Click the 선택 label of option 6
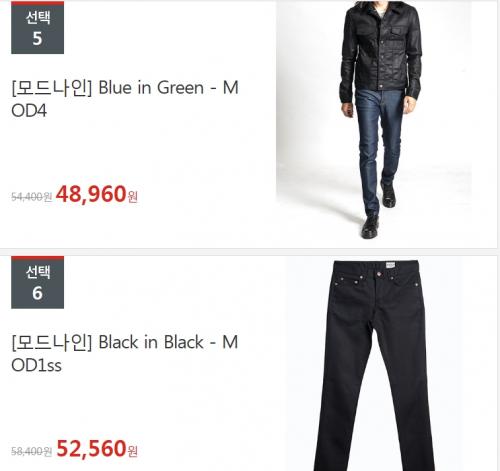 coord(38,272)
